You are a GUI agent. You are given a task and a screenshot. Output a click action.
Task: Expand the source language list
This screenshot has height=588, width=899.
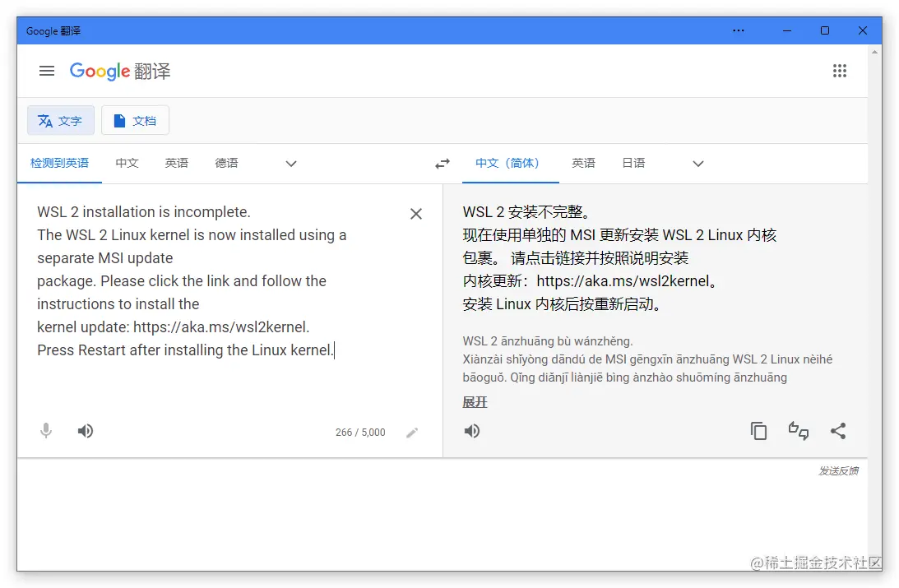pos(291,164)
